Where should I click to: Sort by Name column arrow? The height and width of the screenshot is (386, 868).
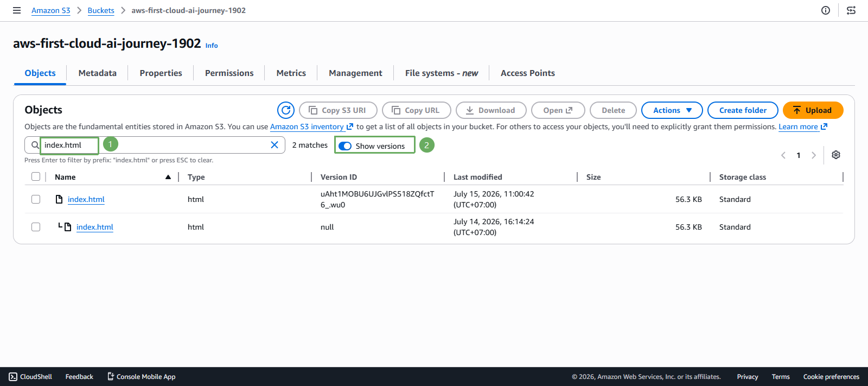click(168, 177)
